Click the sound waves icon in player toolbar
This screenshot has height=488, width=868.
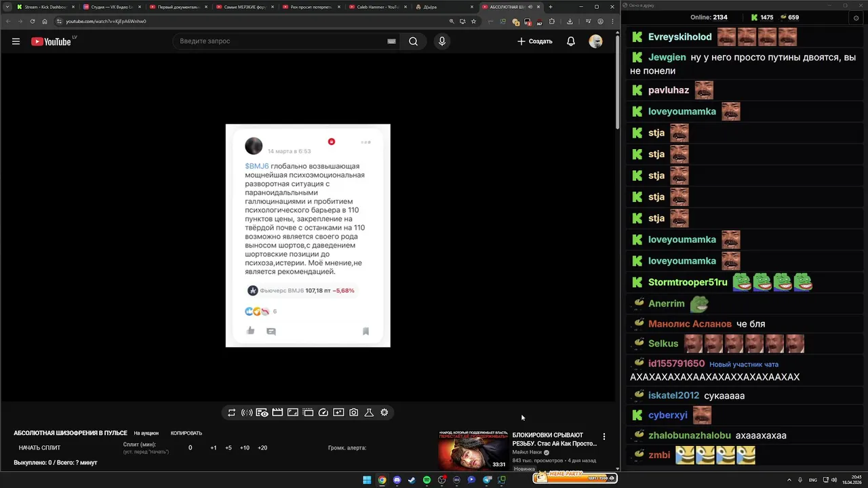[x=247, y=412]
